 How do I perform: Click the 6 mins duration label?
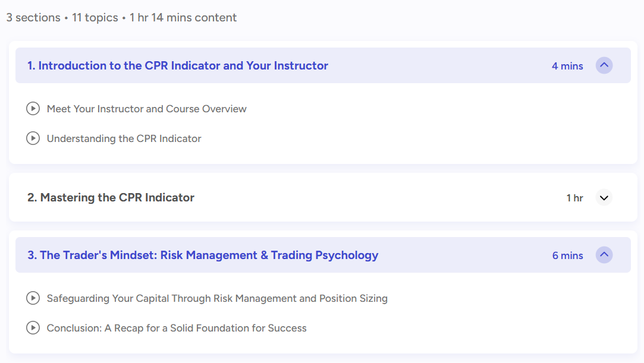tap(567, 255)
